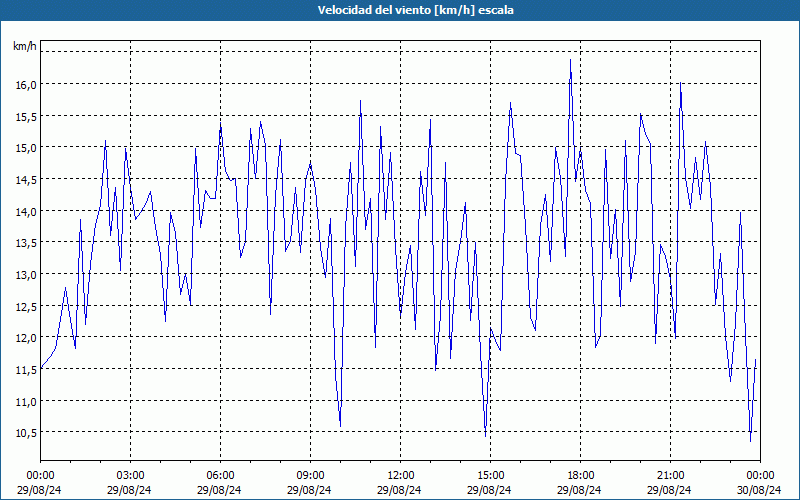Click the '00:00' label above 30/08/24
The width and height of the screenshot is (800, 500).
[x=760, y=476]
